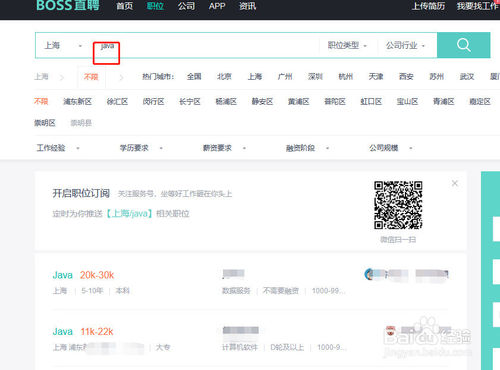Filter by district 静安区
The image size is (500, 370).
262,101
